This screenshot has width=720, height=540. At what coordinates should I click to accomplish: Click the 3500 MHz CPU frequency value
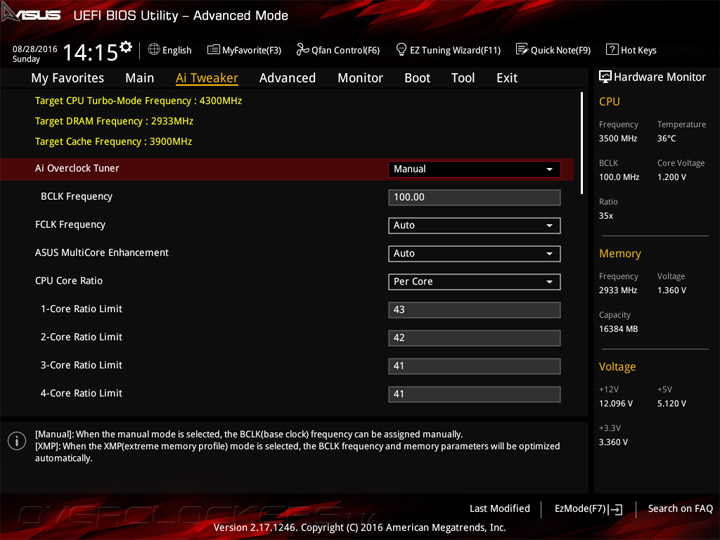(x=618, y=138)
